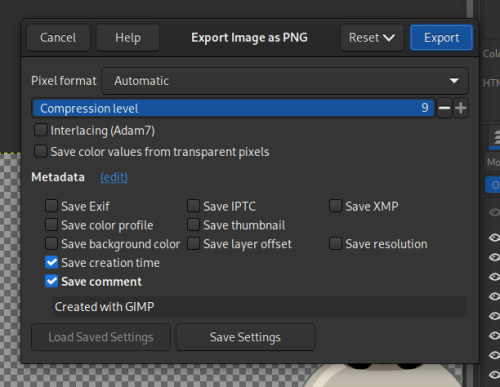The height and width of the screenshot is (387, 500).
Task: Click the comment field 'Created with GIMP'
Action: point(260,307)
